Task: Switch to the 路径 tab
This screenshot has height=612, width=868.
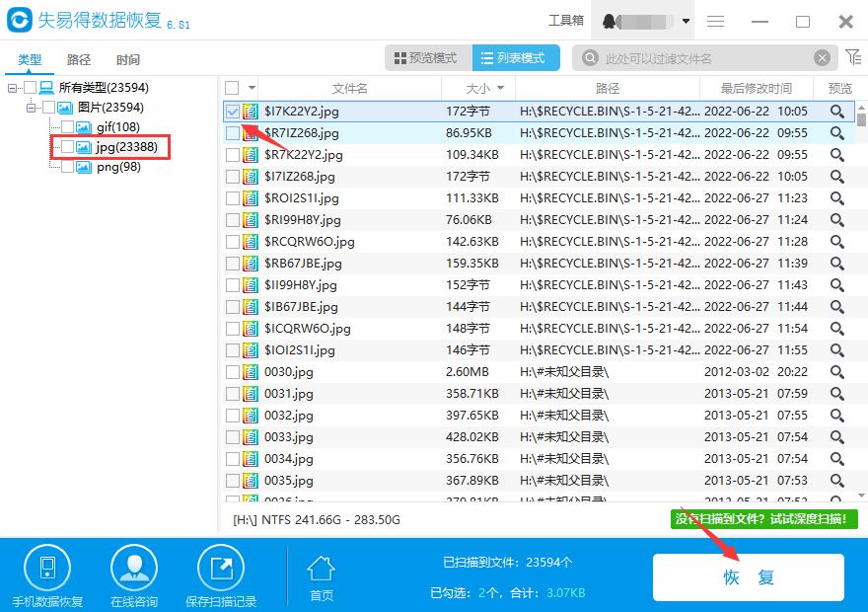Action: pyautogui.click(x=79, y=59)
